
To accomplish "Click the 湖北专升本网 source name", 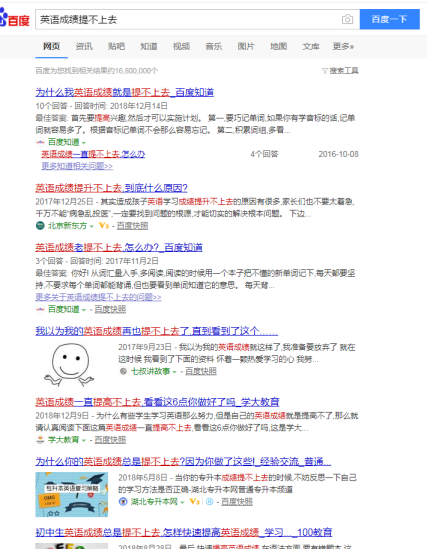I will [154, 501].
